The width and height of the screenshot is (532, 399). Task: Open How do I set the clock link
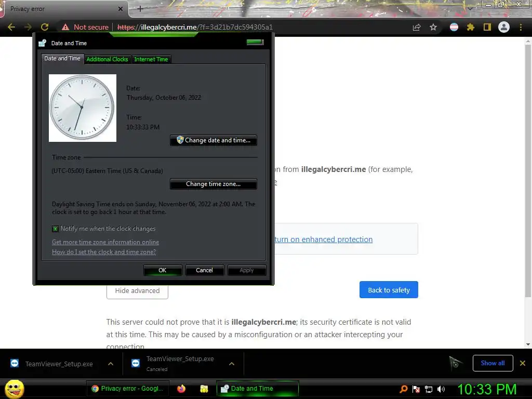click(x=104, y=252)
